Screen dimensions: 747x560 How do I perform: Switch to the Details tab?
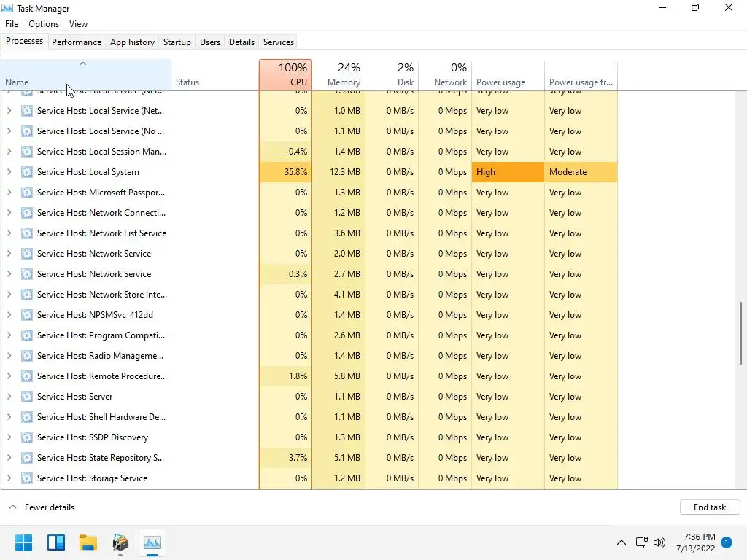(x=241, y=42)
